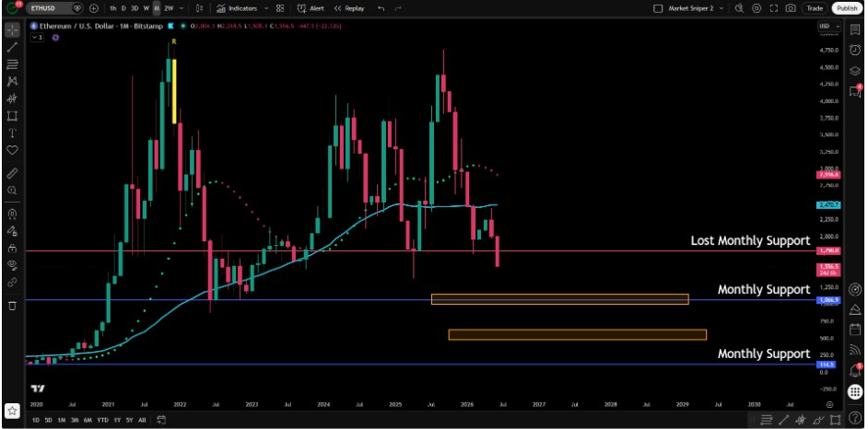
Task: Select the chart layout square icon
Action: (658, 8)
